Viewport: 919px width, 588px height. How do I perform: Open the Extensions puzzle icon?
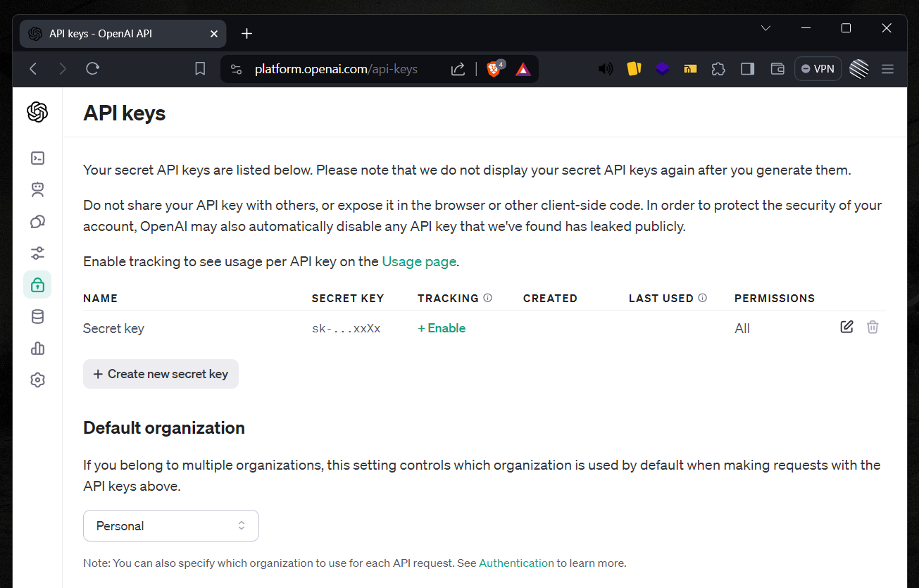tap(718, 69)
